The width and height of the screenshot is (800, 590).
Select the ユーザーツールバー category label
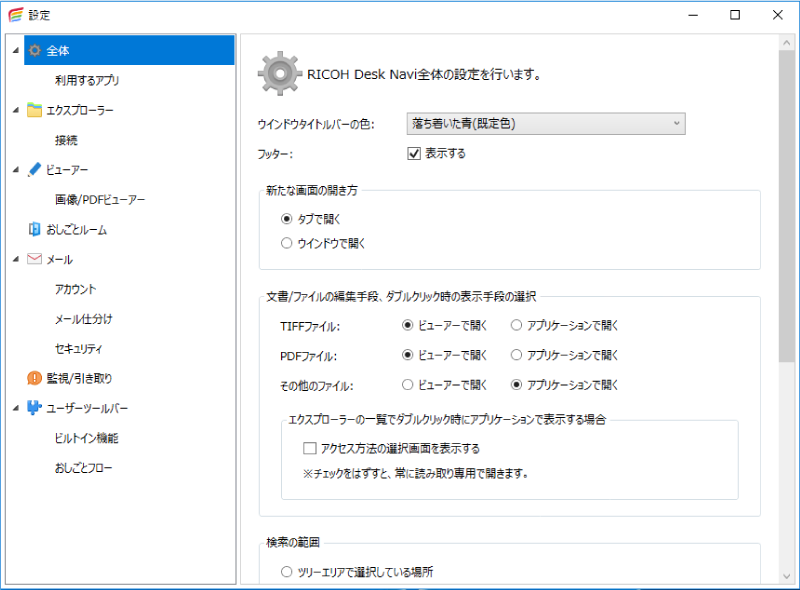87,408
